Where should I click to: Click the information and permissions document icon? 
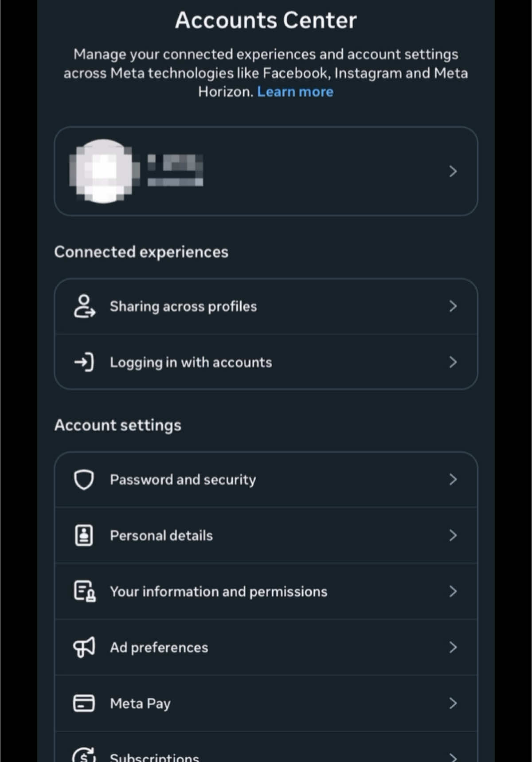pos(84,591)
